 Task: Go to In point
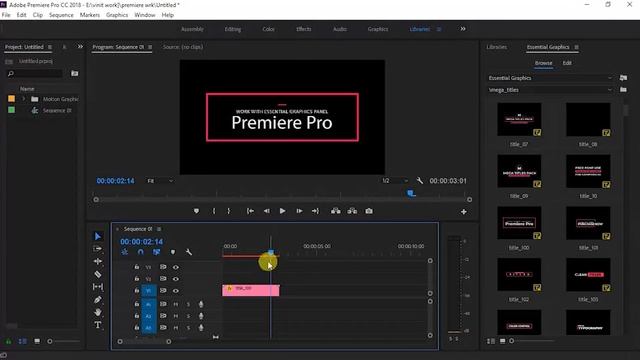(x=250, y=211)
